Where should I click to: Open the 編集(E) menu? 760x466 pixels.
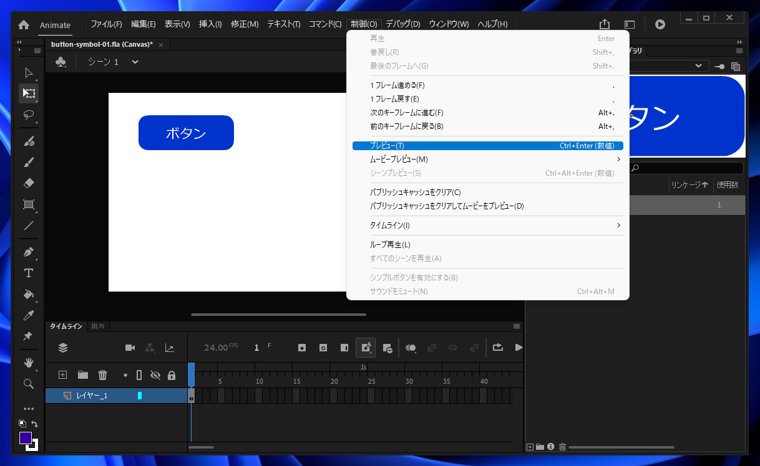[143, 24]
